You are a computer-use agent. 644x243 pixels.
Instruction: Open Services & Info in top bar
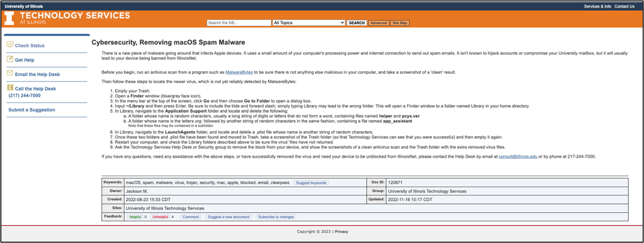pos(598,7)
